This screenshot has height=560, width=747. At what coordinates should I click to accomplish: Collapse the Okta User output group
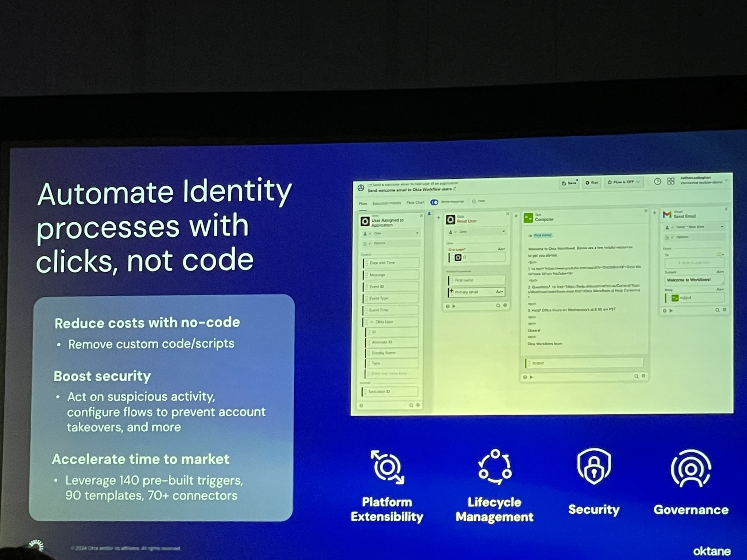coord(372,322)
